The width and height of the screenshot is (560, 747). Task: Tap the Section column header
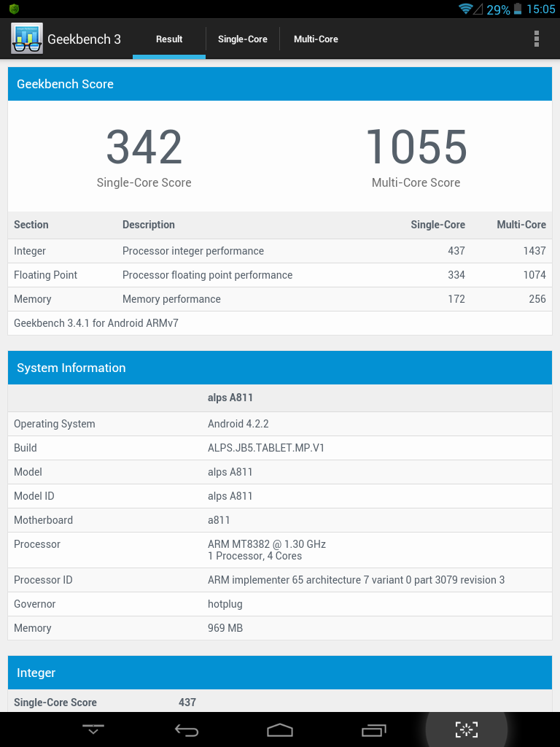coord(31,225)
